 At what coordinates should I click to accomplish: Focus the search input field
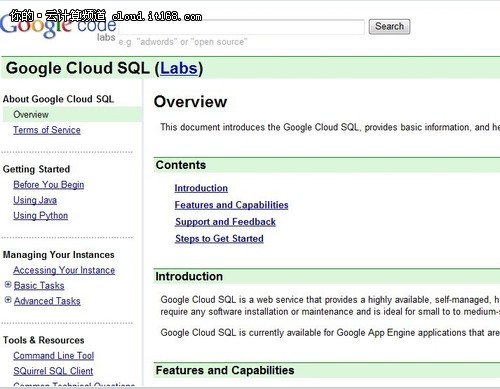click(241, 27)
